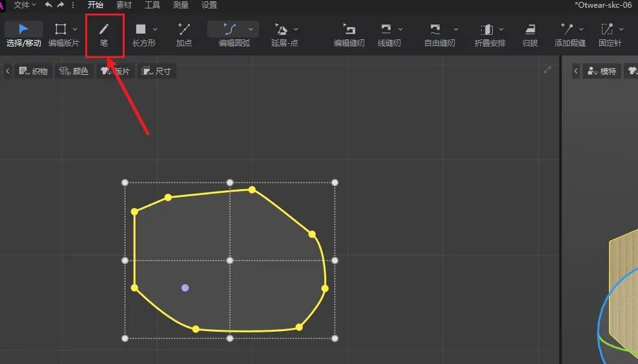Open the 版片 pattern piece panel
Screen dimensions: 638x364
click(115, 71)
